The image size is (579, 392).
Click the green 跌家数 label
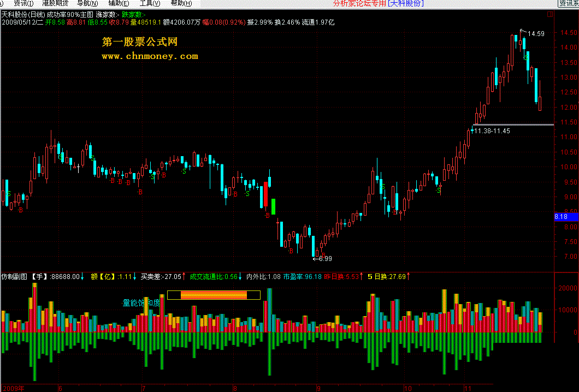pos(134,15)
